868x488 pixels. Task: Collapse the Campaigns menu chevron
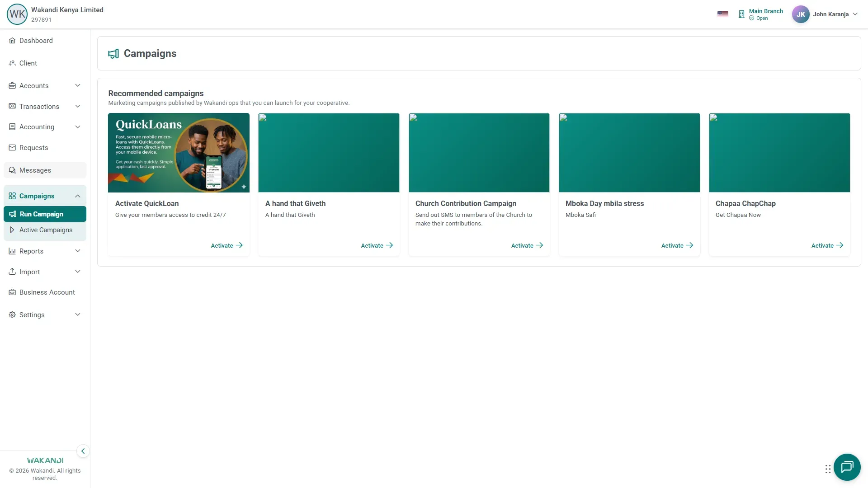click(x=78, y=196)
